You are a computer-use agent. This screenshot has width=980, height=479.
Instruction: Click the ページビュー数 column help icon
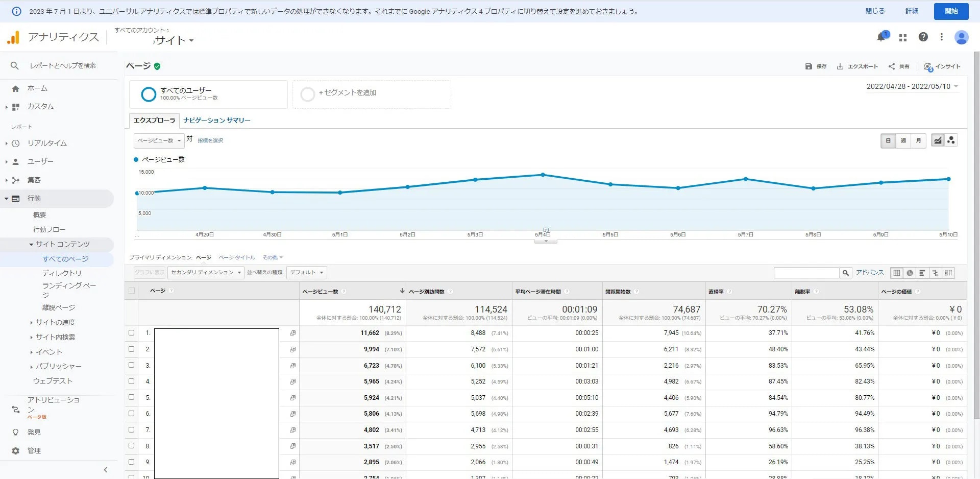tap(344, 292)
